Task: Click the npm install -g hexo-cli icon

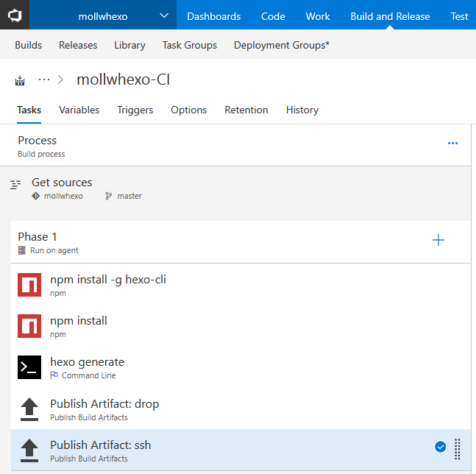Action: coord(29,285)
